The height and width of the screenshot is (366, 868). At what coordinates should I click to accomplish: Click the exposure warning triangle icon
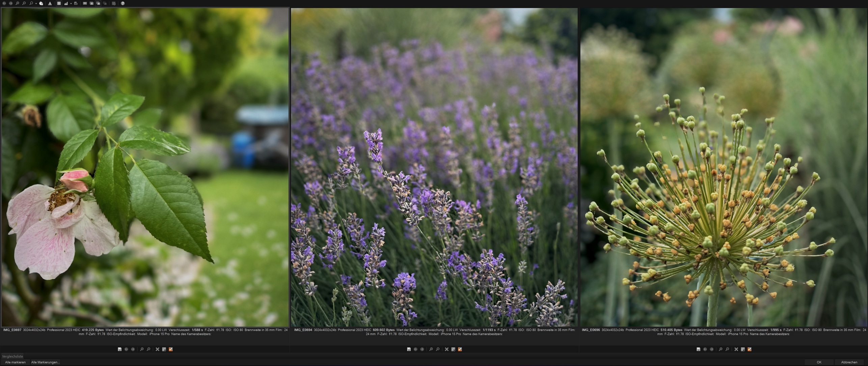50,3
